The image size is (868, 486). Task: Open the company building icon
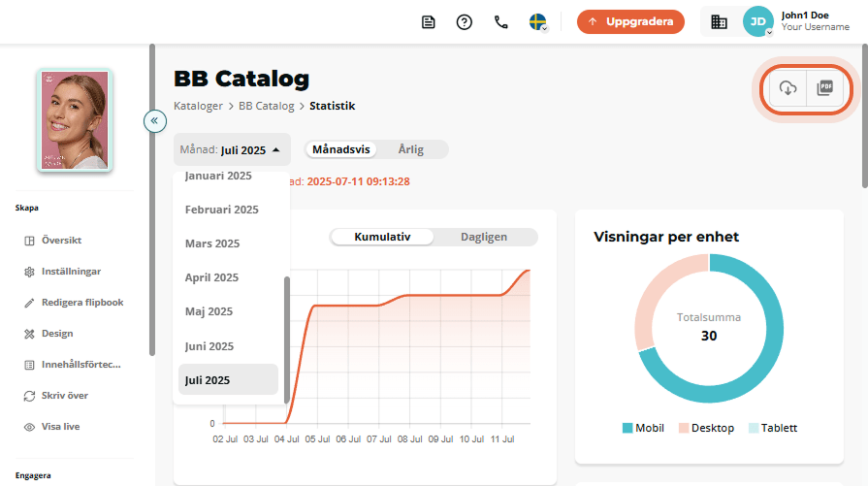(x=719, y=22)
